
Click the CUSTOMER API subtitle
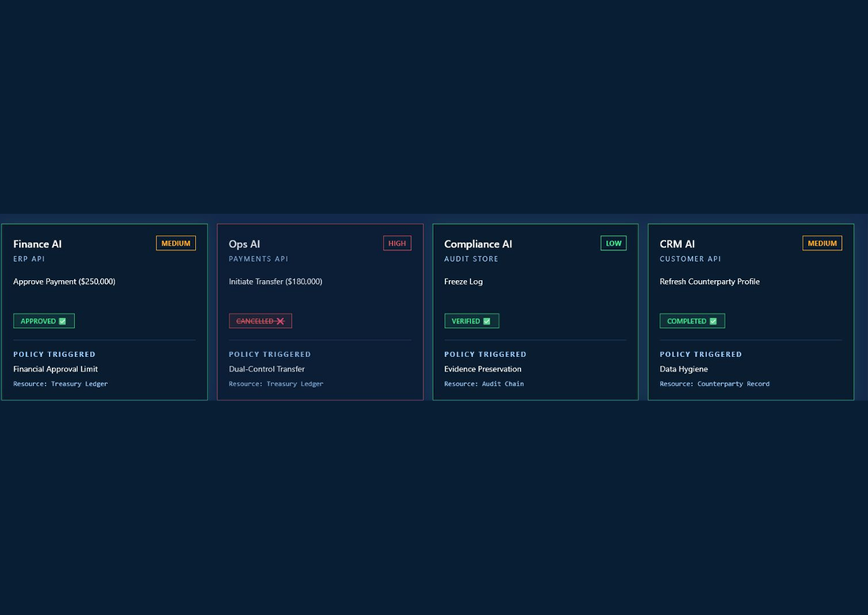coord(690,259)
